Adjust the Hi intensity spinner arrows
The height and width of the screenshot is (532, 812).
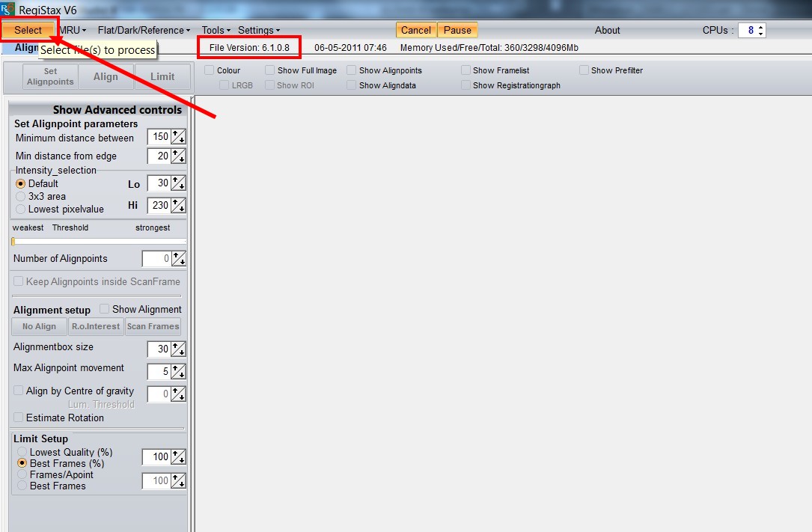pos(179,206)
